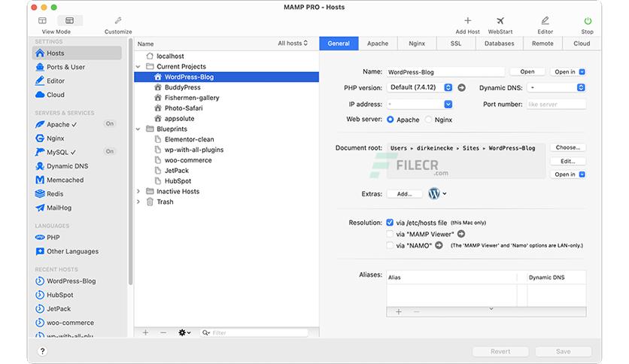This screenshot has width=629, height=364.
Task: Switch to the Nginx tab
Action: (417, 44)
